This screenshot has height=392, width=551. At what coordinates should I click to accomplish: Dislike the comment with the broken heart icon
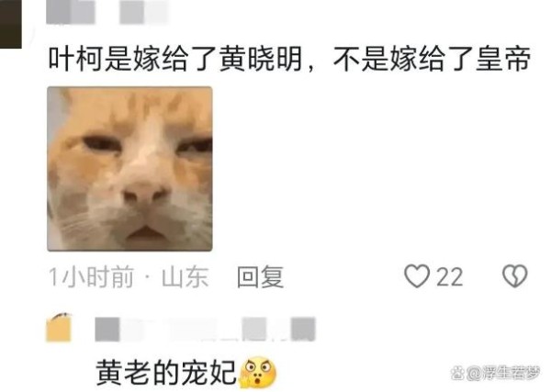515,276
